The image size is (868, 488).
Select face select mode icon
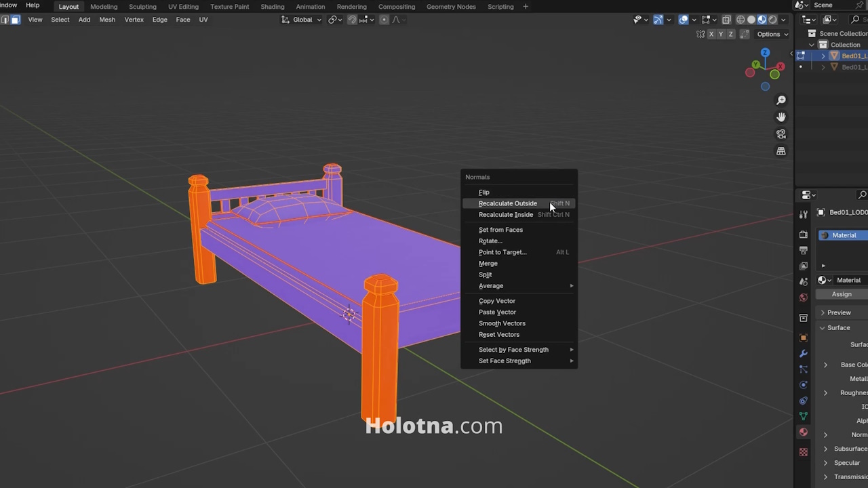[x=15, y=20]
